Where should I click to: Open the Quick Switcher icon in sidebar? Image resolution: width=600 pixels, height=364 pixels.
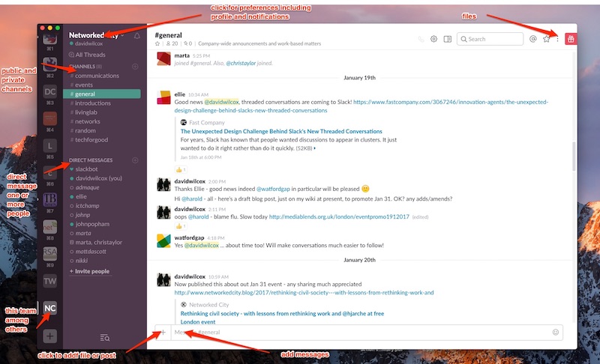104,338
